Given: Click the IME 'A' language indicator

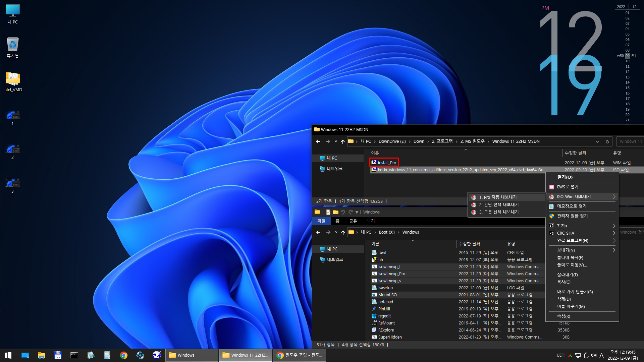Looking at the screenshot, I should [x=601, y=355].
